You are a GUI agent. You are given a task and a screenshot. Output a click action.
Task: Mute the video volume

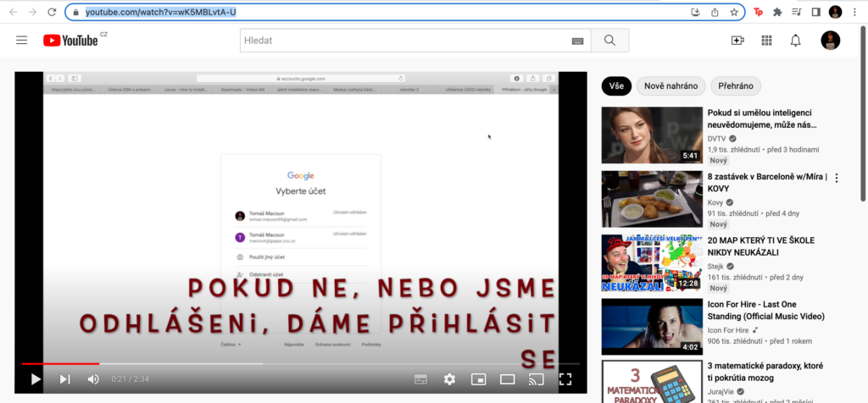coord(93,379)
